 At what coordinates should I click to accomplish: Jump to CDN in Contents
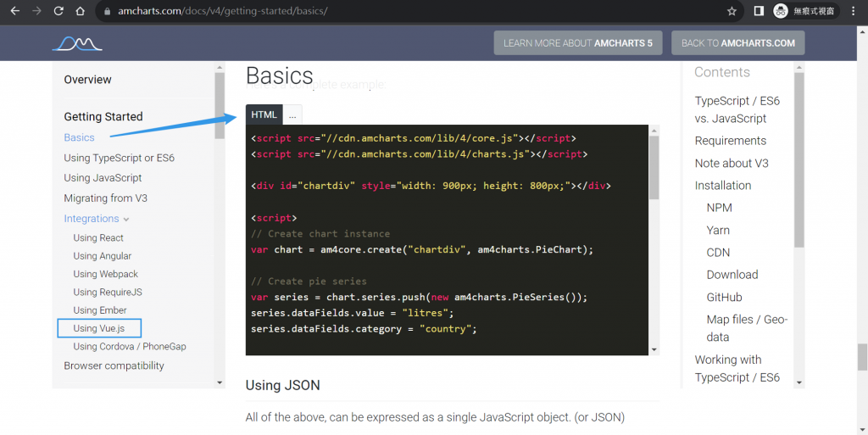[718, 253]
